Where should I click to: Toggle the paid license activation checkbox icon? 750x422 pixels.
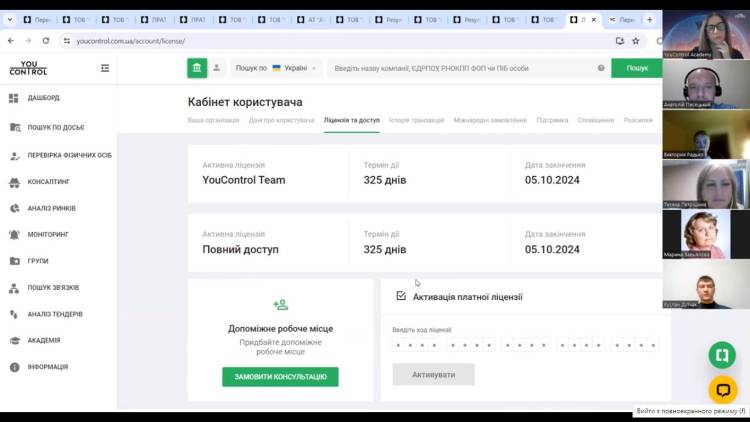coord(401,296)
